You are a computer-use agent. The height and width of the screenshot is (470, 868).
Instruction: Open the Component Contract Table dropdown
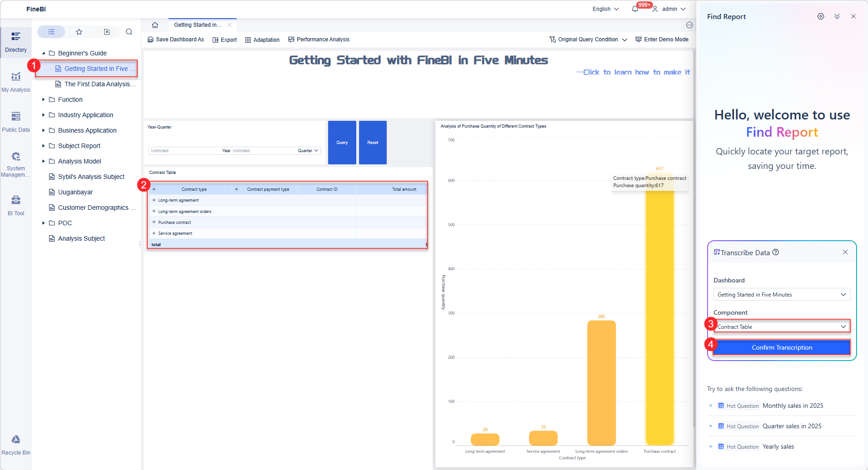782,327
